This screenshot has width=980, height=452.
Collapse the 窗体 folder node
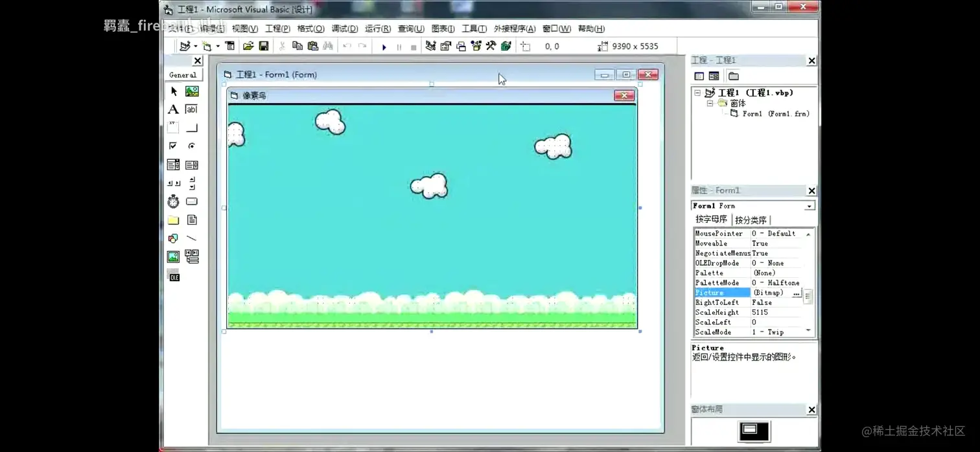710,103
